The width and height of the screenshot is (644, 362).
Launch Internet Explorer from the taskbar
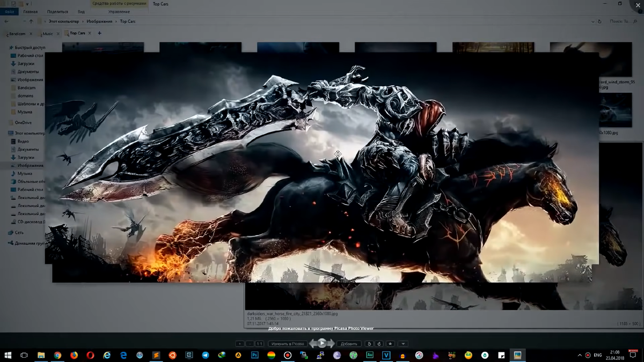click(x=107, y=355)
